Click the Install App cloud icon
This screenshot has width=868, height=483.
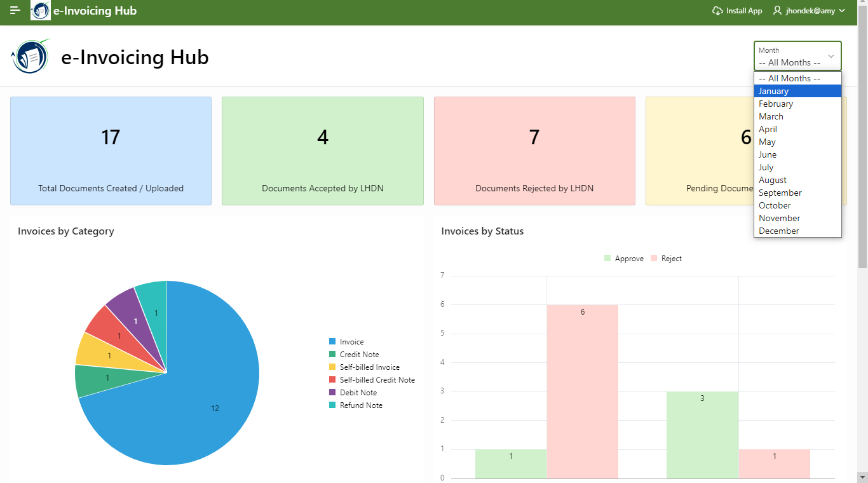[717, 11]
